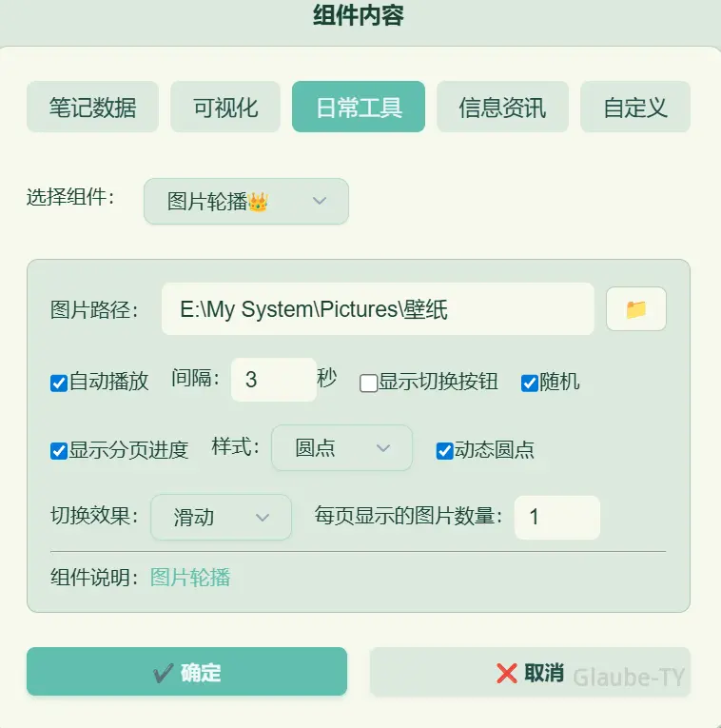
Task: Enable the 显示切换按钮 checkbox
Action: click(368, 384)
